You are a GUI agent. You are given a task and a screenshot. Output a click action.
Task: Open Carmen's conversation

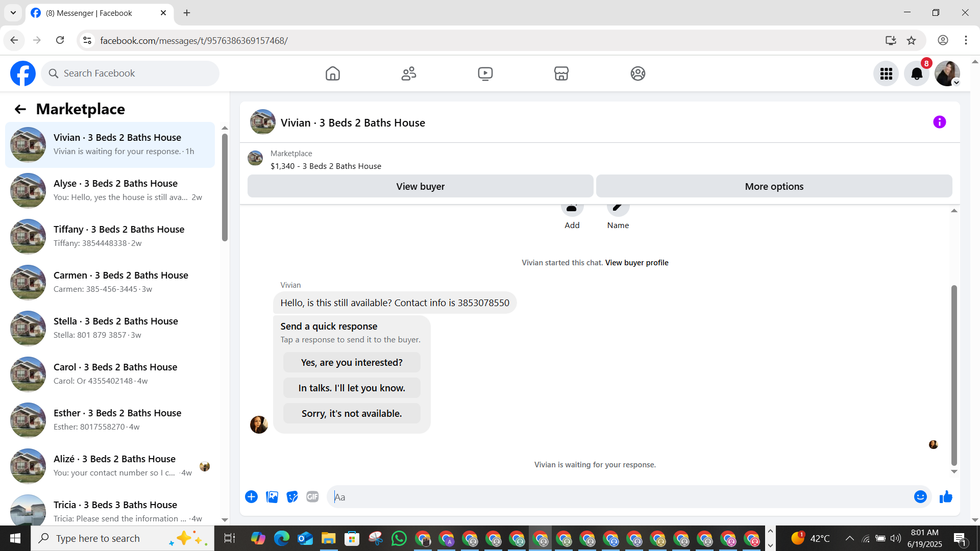coord(110,282)
